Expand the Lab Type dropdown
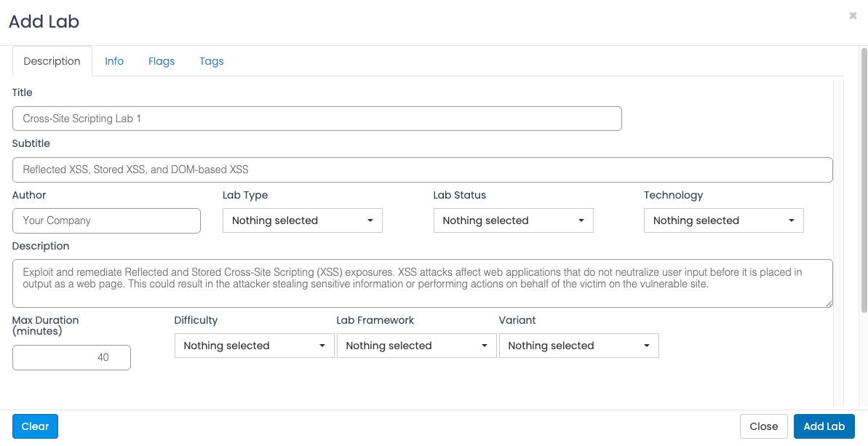 click(302, 220)
